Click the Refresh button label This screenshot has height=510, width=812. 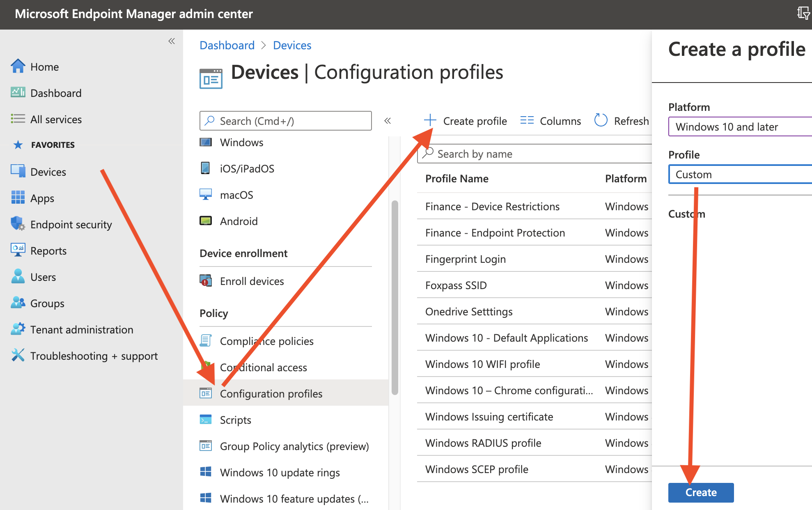[x=631, y=121]
